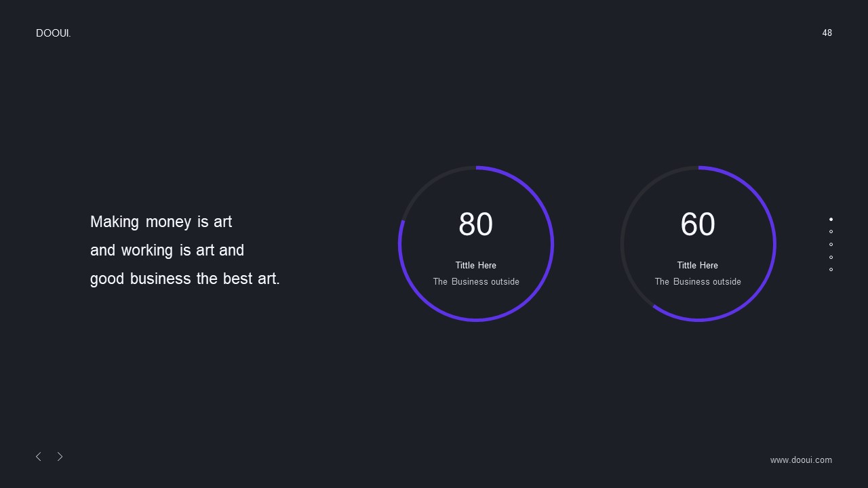Select the number 80 in the circle
868x488 pixels.
coord(476,224)
